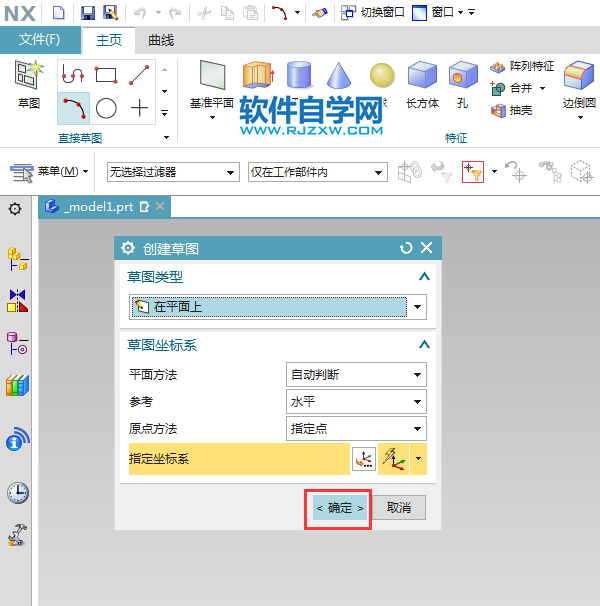Open the 仅在工作部件内 scope dropdown

(318, 172)
